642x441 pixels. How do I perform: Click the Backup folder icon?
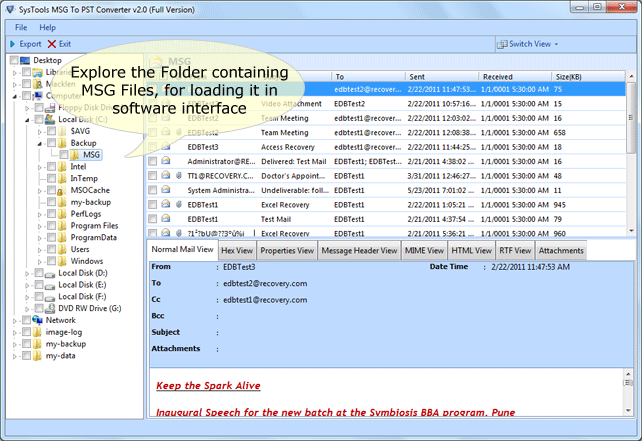tap(62, 143)
